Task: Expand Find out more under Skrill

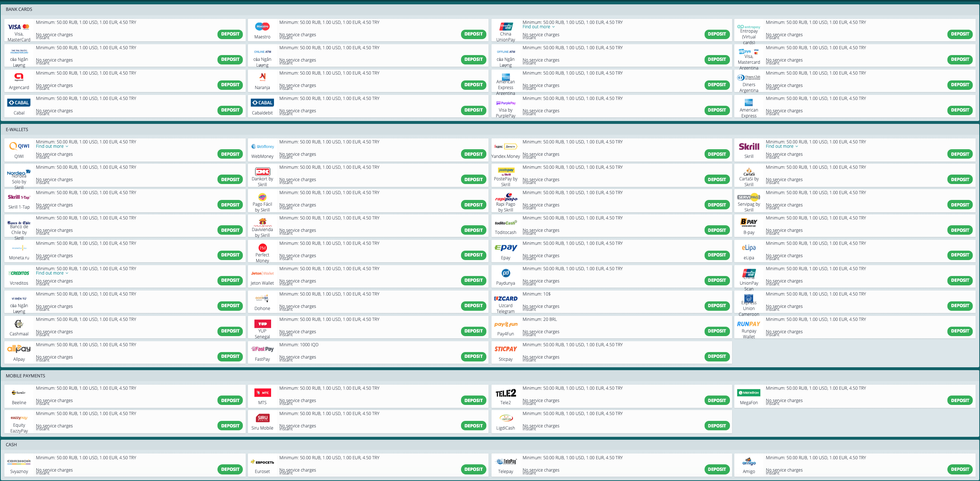Action: click(782, 146)
